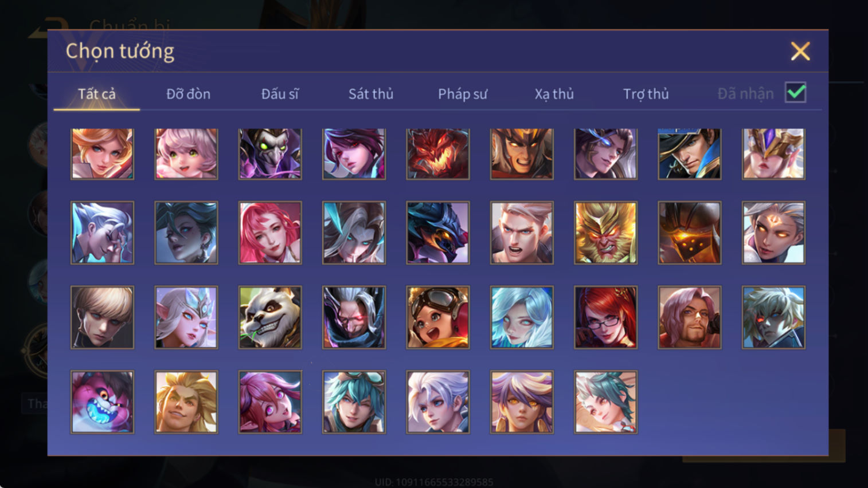The height and width of the screenshot is (488, 868).
Task: Select the red-haired hero with glasses
Action: pos(605,317)
